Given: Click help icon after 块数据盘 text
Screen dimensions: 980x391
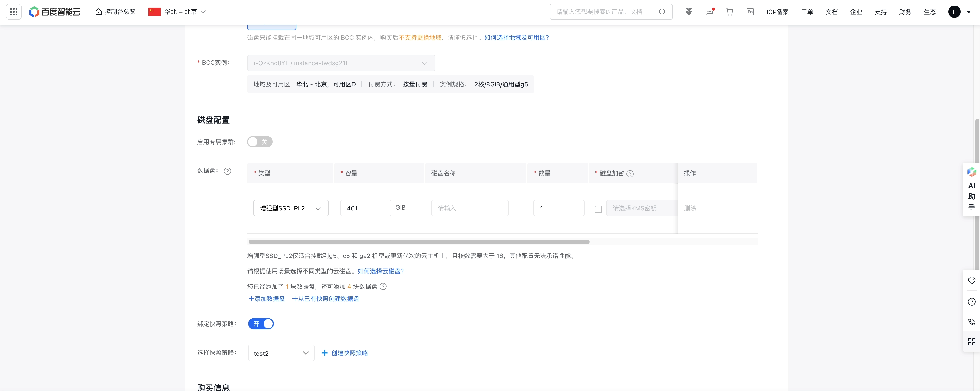Looking at the screenshot, I should click(383, 286).
